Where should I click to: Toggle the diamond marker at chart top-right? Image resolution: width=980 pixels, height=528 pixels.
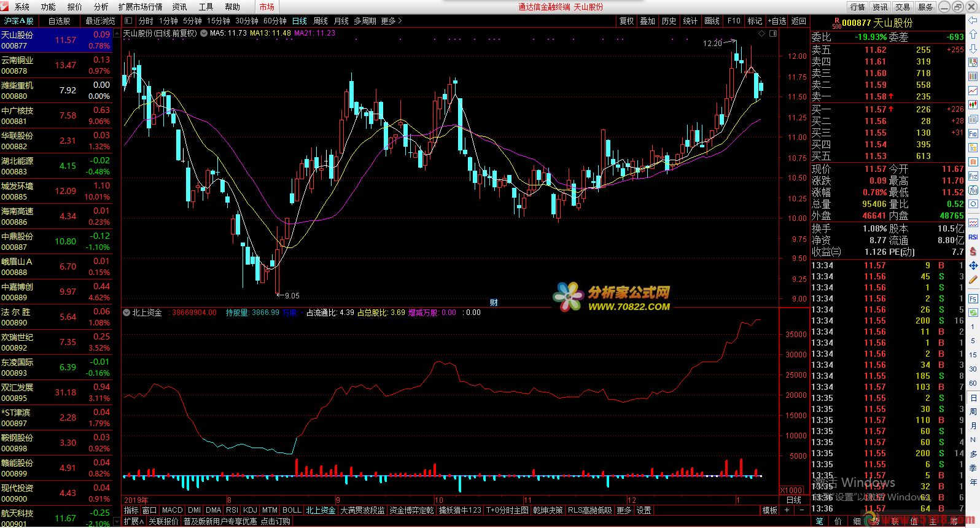click(762, 33)
